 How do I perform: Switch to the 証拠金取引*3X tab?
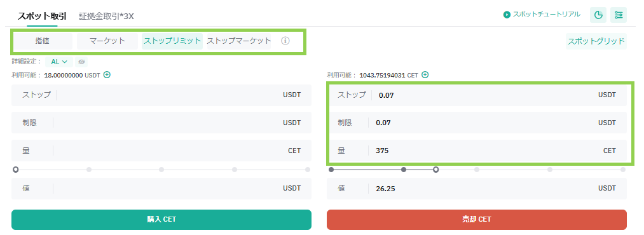coord(106,17)
